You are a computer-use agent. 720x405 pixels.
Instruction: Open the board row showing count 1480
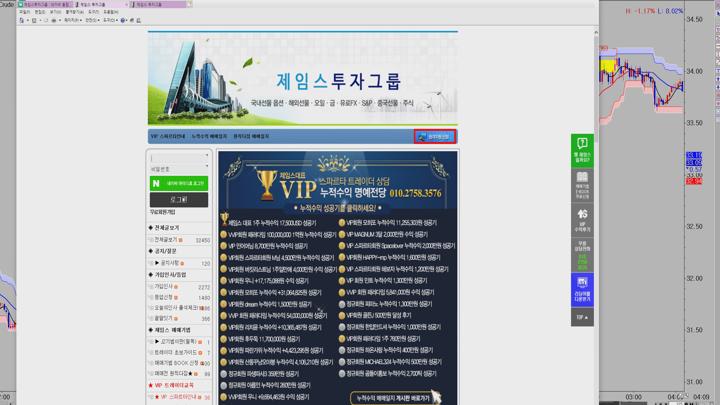coord(180,298)
